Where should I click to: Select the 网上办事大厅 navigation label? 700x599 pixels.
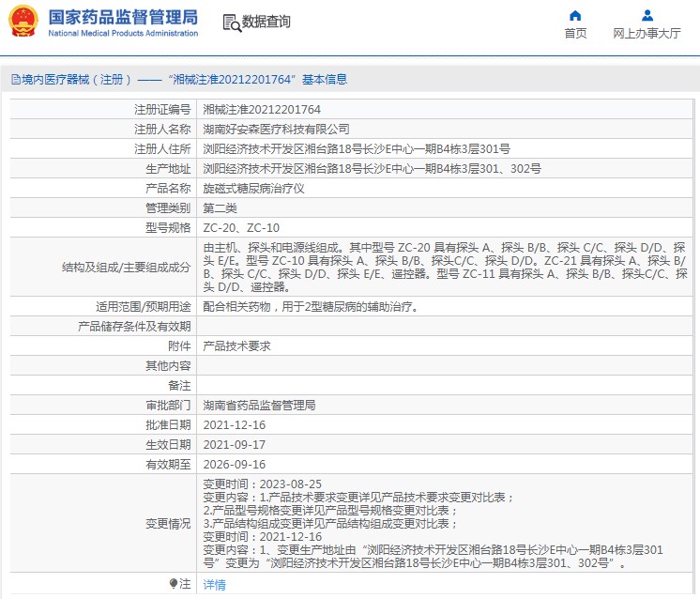coord(647,34)
